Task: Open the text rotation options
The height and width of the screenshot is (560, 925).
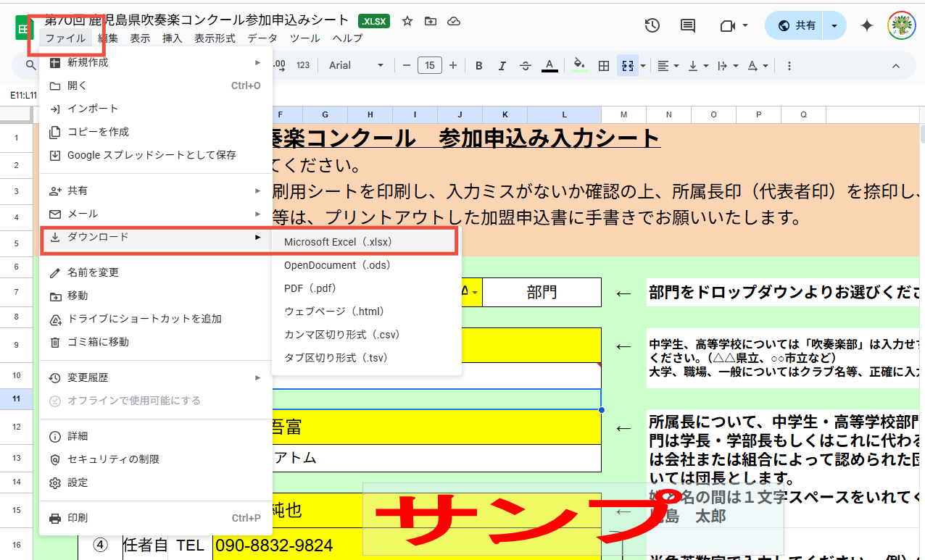Action: [x=757, y=66]
